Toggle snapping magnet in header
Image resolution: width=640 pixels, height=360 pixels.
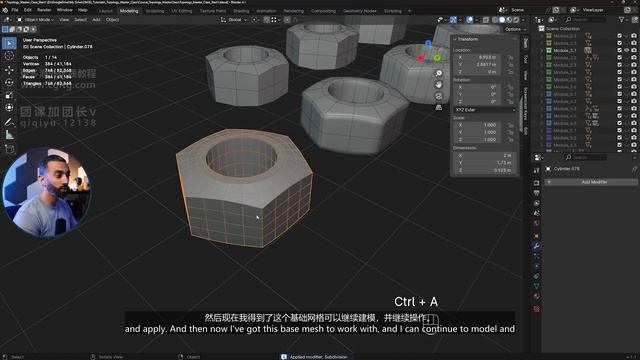267,20
